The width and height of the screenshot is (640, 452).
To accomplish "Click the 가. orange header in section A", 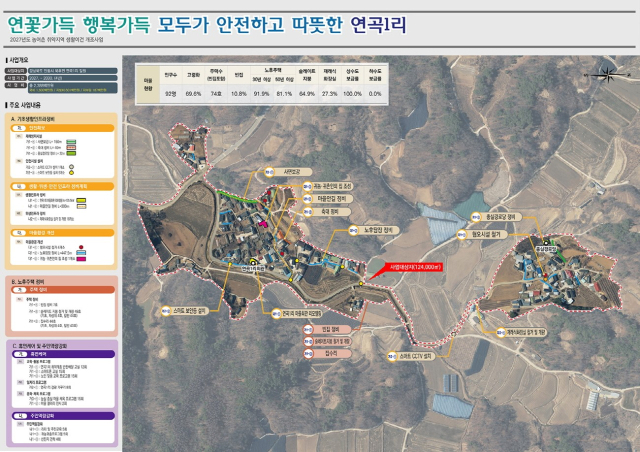I will tap(62, 128).
